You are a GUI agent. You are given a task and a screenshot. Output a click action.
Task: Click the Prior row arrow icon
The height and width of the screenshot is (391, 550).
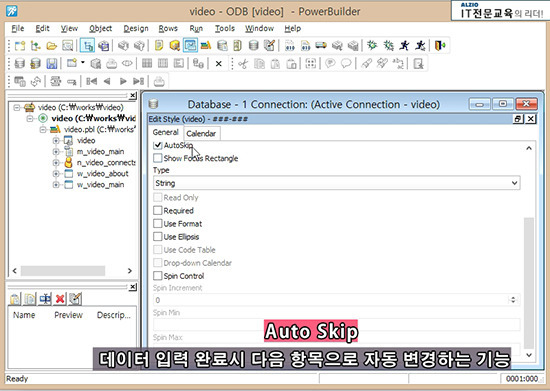point(107,81)
